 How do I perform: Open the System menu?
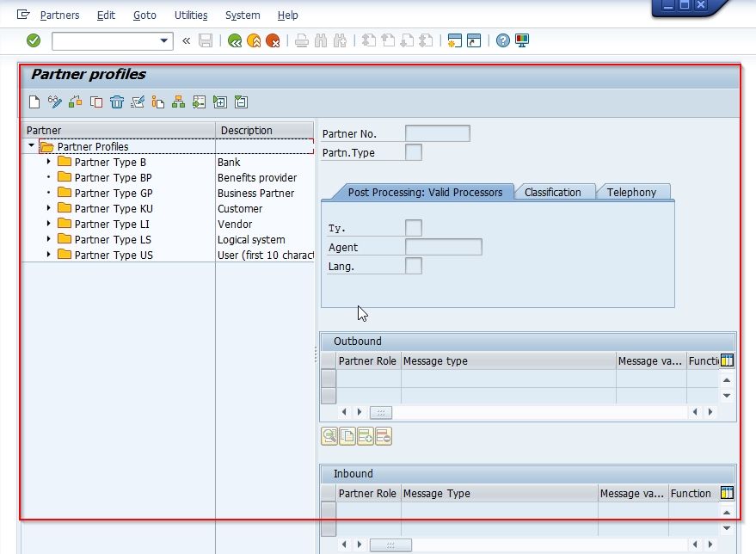pyautogui.click(x=243, y=15)
